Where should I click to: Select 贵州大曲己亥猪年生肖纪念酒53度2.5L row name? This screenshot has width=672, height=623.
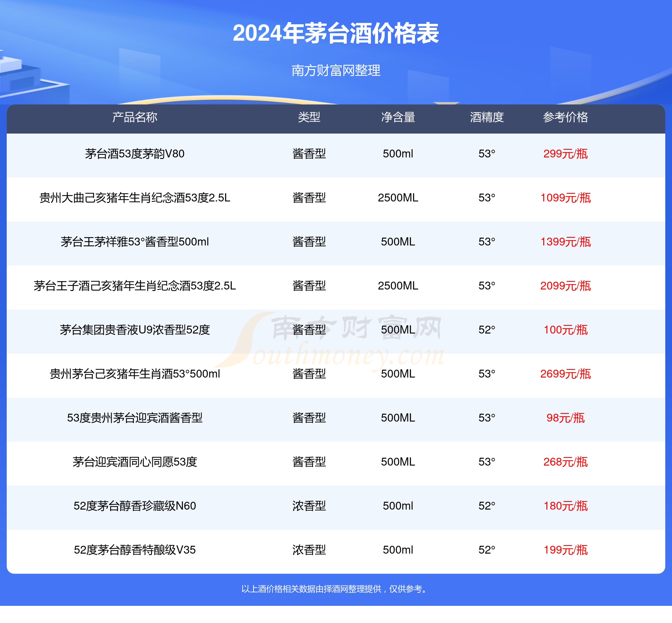coord(135,198)
